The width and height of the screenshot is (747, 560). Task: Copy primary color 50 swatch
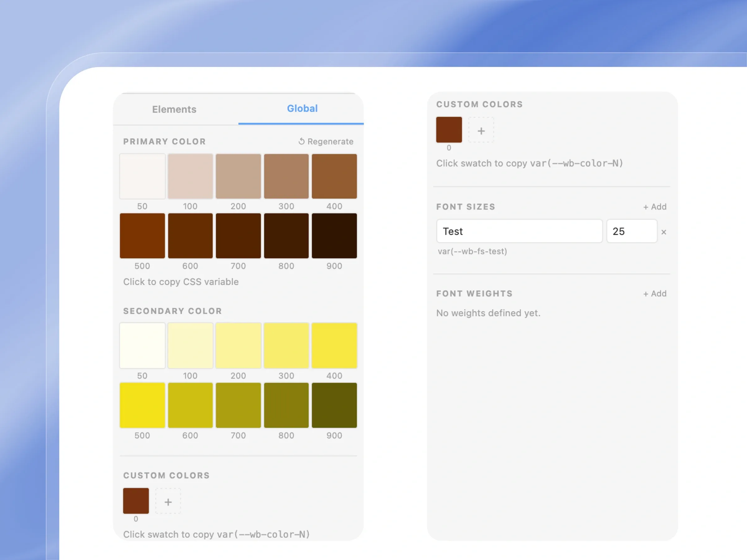coord(143,176)
